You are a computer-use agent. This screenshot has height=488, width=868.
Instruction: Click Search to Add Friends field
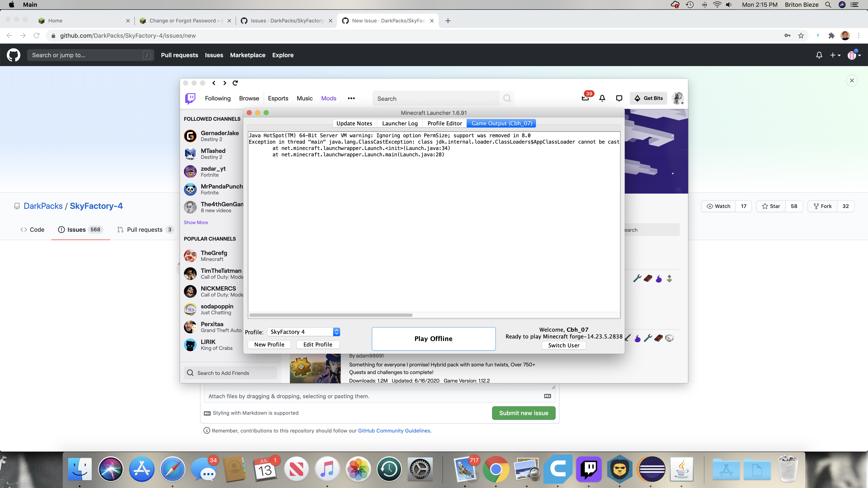click(x=231, y=373)
